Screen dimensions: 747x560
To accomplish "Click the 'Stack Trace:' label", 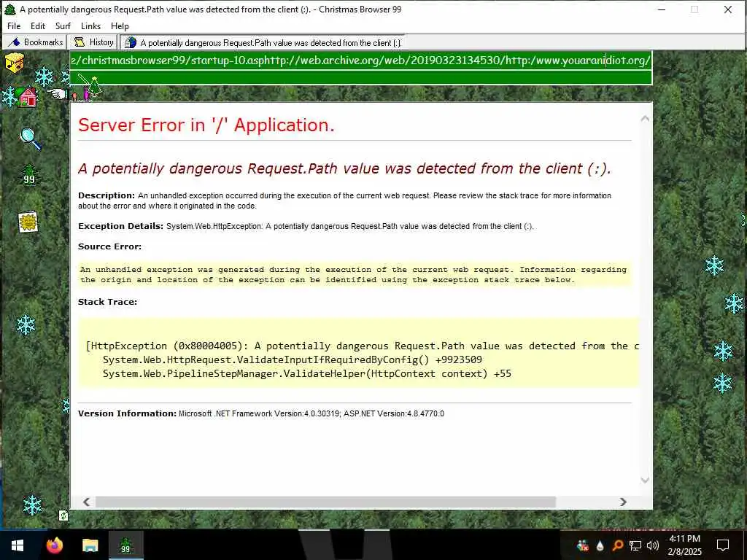I will 107,302.
